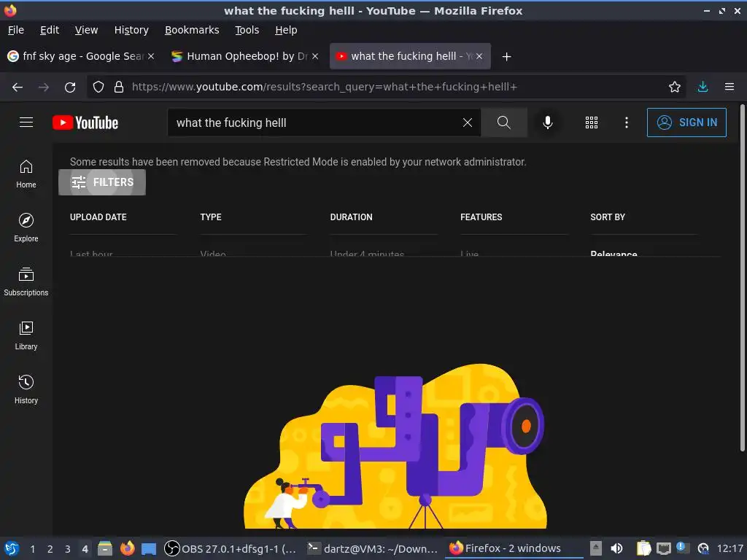
Task: Click the Restricted Mode notice text
Action: [x=298, y=162]
